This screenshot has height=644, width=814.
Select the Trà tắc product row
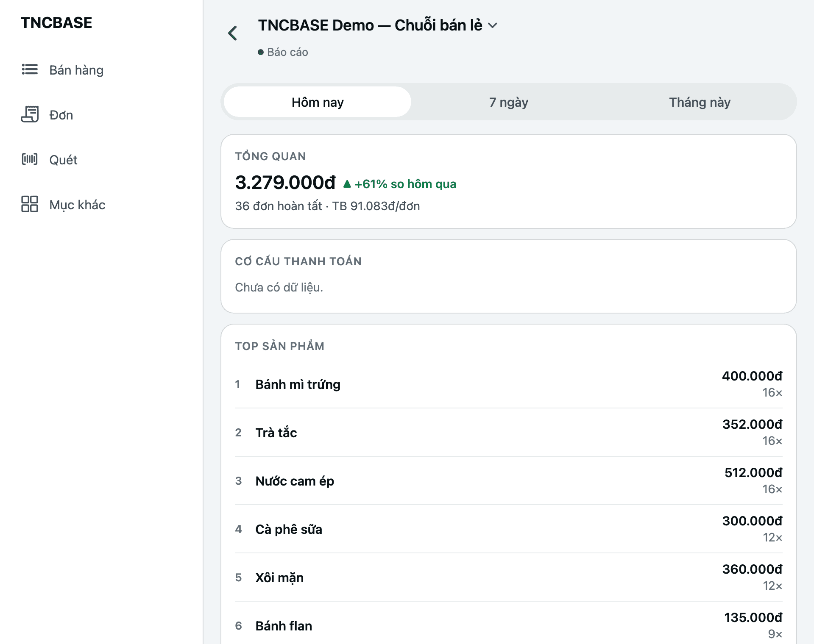[x=508, y=433]
